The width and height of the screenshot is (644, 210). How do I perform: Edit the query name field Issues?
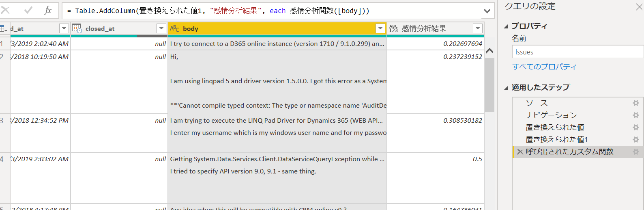click(x=578, y=52)
